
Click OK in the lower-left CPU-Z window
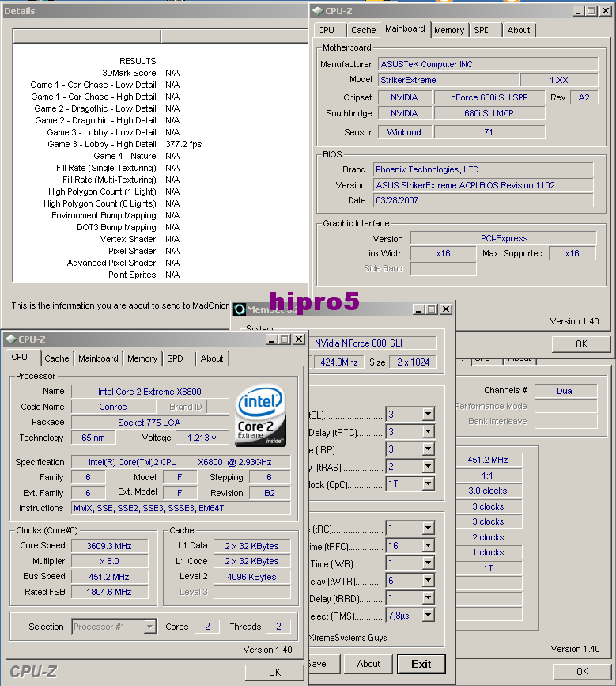point(274,672)
